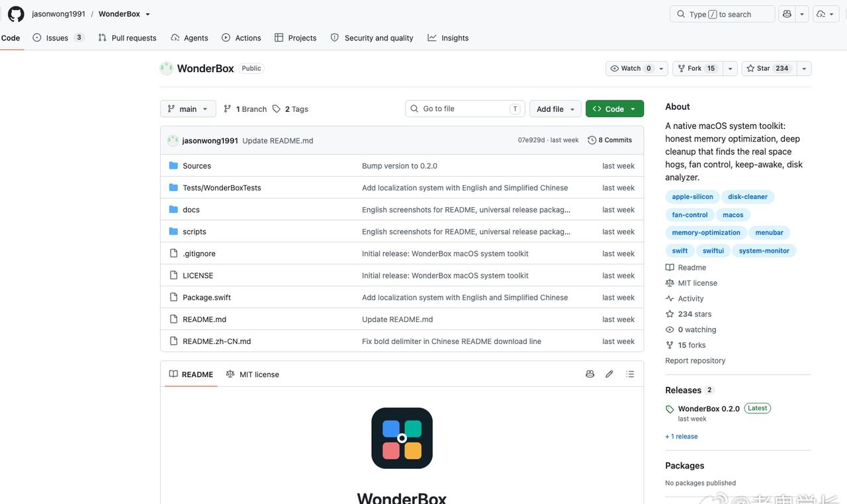Screen dimensions: 847x504
Task: Go to the Insights tab
Action: [448, 38]
